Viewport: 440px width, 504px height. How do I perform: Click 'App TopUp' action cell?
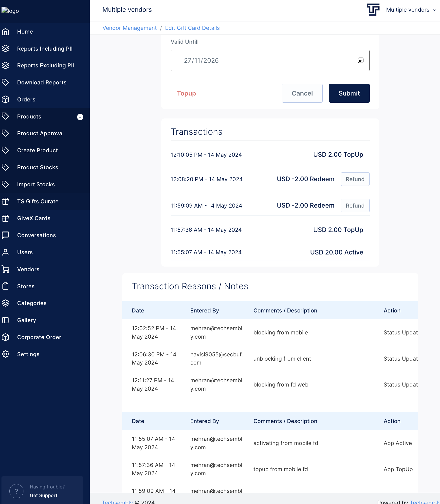[398, 469]
